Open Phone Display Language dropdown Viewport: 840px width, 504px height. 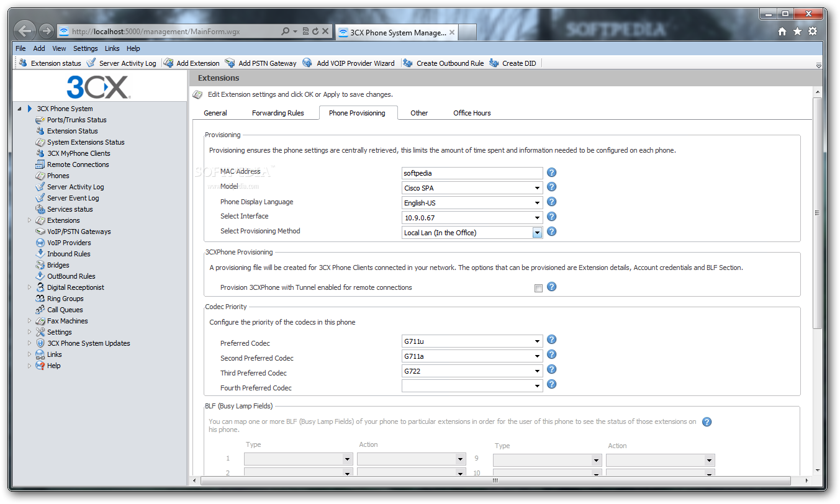pos(472,203)
